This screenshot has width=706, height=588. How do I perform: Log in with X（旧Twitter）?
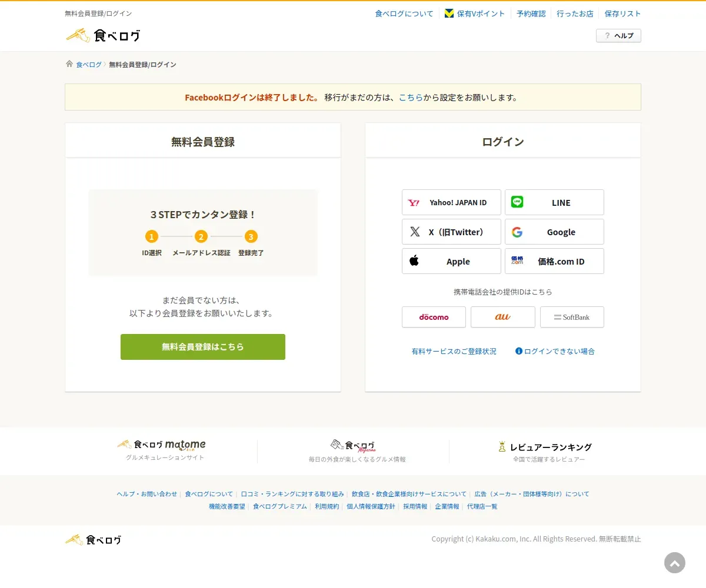tap(451, 232)
